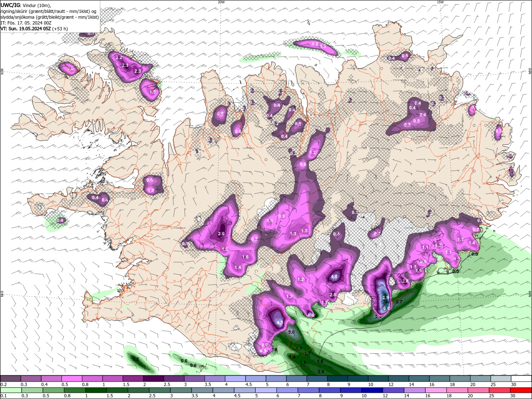Viewport: 532px width, 399px height.
Task: Click the 0.2 label in the snow legend
Action: [x=4, y=384]
